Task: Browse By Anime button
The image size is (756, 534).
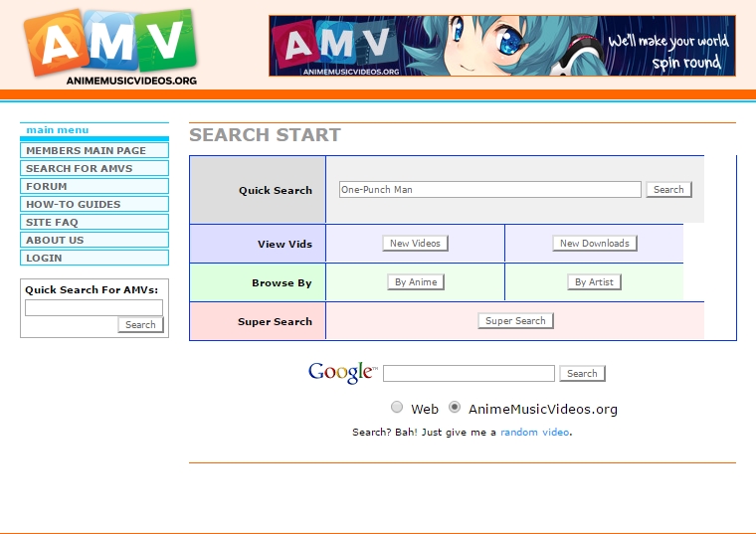Action: point(416,282)
